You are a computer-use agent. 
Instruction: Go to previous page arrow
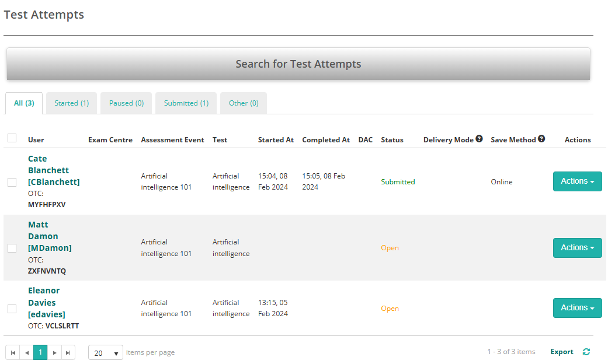click(26, 352)
